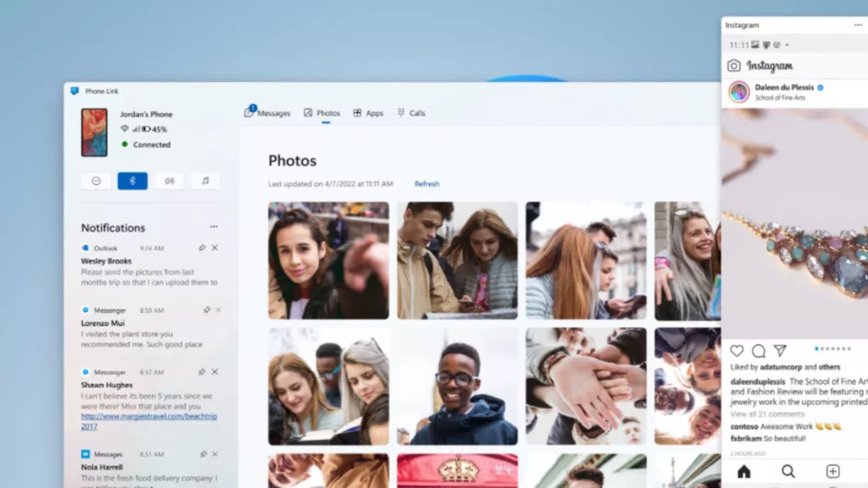Image resolution: width=868 pixels, height=488 pixels.
Task: Dismiss the Shawn Hughes notification
Action: (x=215, y=372)
